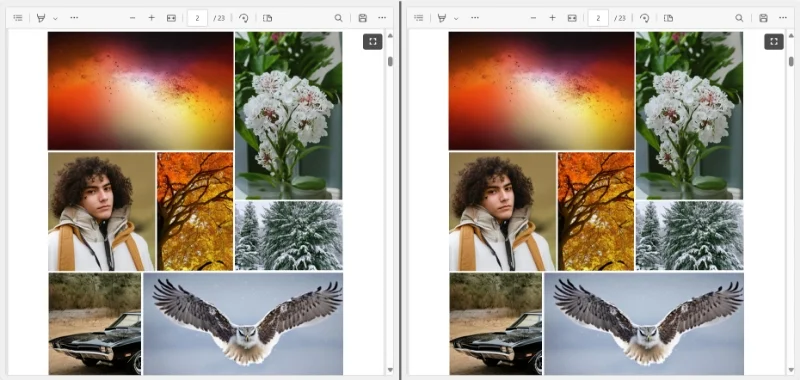The image size is (800, 380).
Task: Open more options beside save, right viewer
Action: click(783, 18)
